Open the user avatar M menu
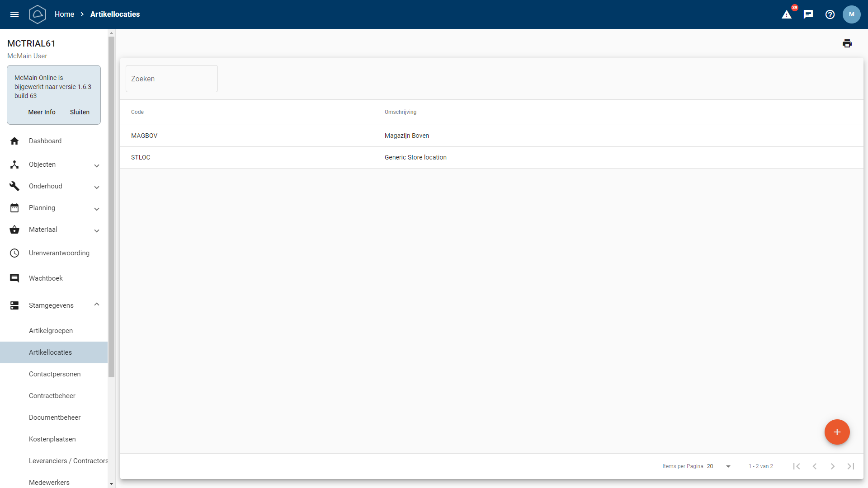This screenshot has height=488, width=868. (x=851, y=14)
